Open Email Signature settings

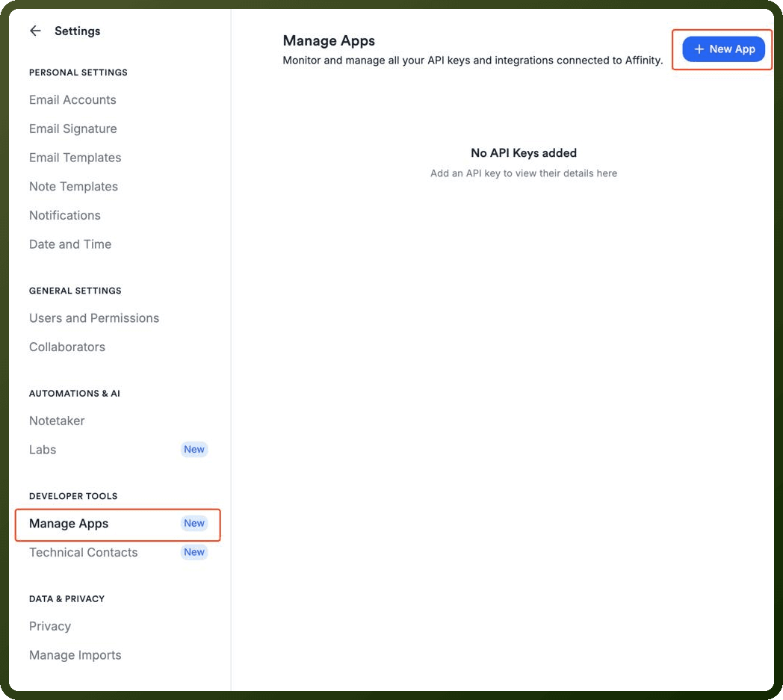tap(73, 128)
